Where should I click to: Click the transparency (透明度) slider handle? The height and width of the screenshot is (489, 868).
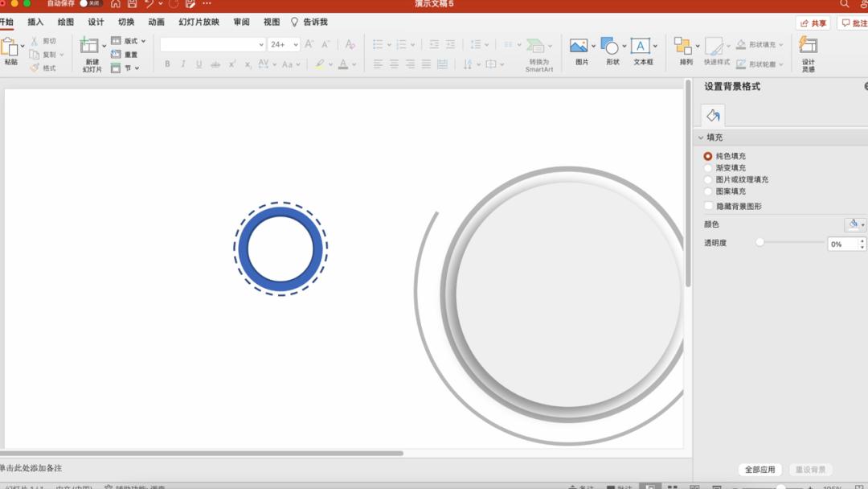(x=759, y=243)
